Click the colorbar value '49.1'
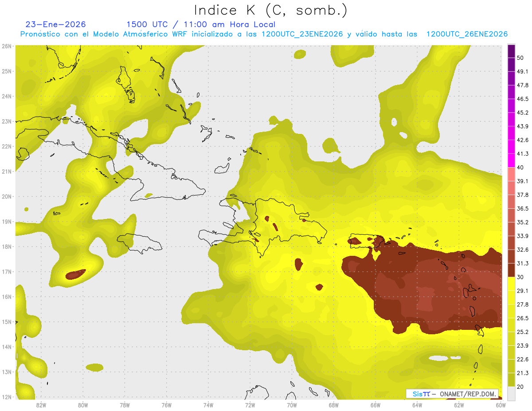Screen dimensions: 532x411 click(x=522, y=71)
